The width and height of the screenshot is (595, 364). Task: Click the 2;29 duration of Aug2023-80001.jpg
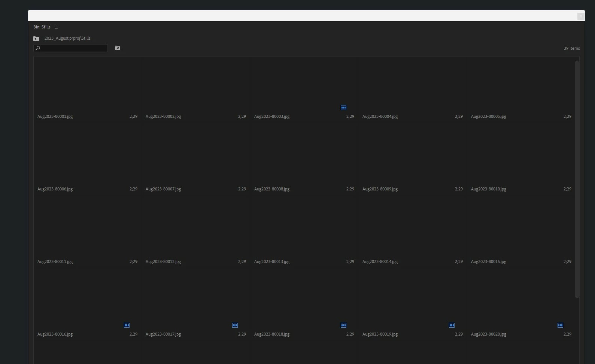(134, 117)
